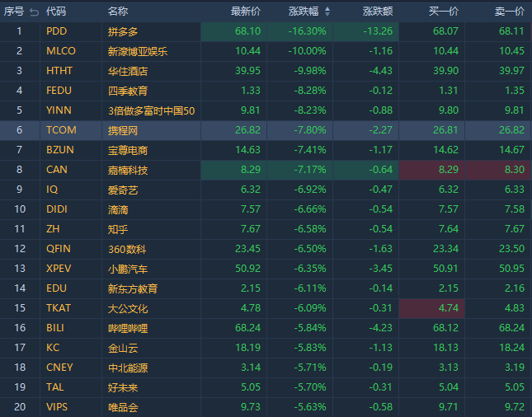This screenshot has width=532, height=417.
Task: Click the reset-order arrow icon beside 序号
Action: 34,12
